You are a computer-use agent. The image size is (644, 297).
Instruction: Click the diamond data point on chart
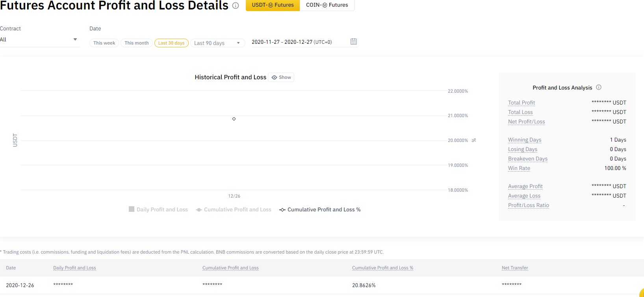(x=234, y=119)
